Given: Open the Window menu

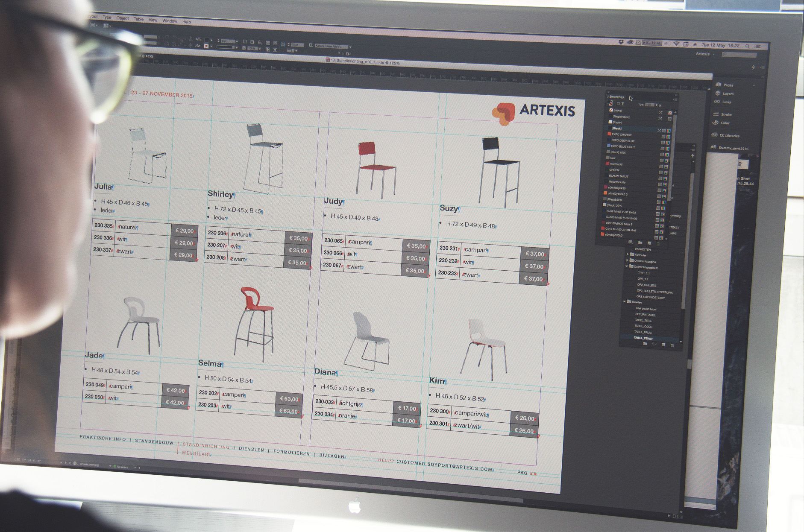Looking at the screenshot, I should click(170, 20).
